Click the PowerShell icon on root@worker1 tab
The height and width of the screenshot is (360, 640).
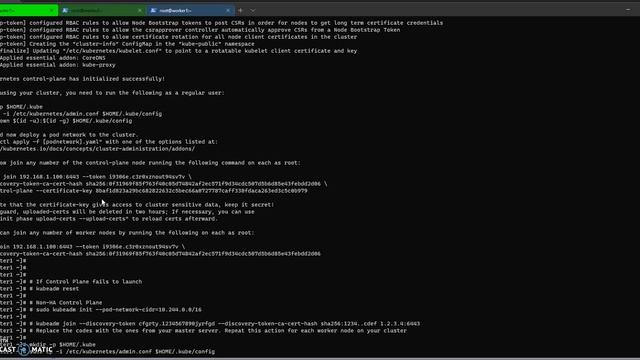tap(153, 10)
